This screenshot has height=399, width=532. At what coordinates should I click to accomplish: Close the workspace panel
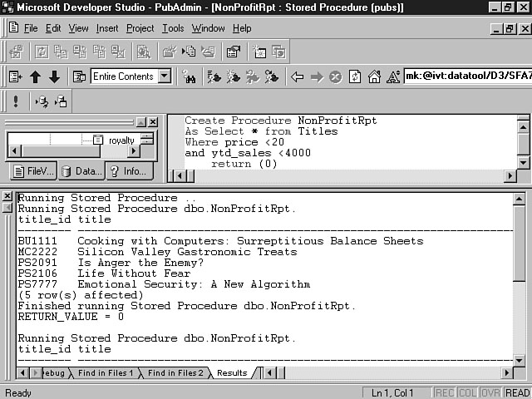tap(153, 121)
